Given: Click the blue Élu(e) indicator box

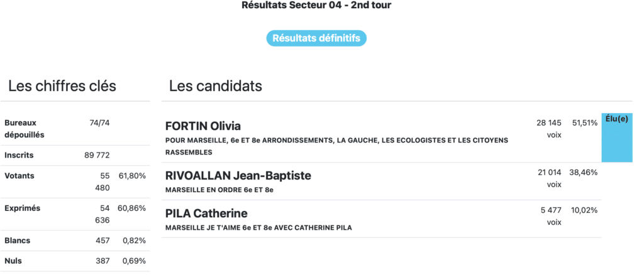Looking at the screenshot, I should tap(616, 138).
